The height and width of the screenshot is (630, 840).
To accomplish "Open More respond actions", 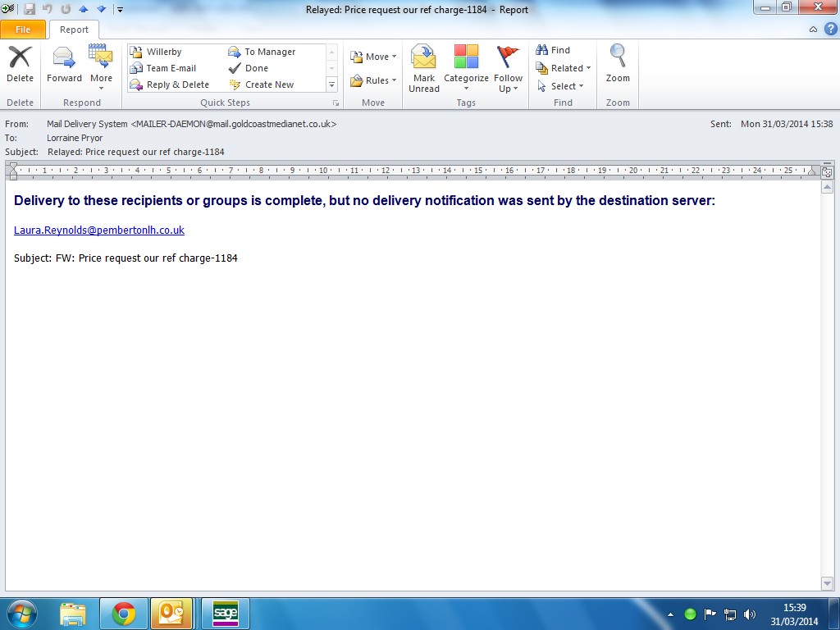I will [x=101, y=67].
